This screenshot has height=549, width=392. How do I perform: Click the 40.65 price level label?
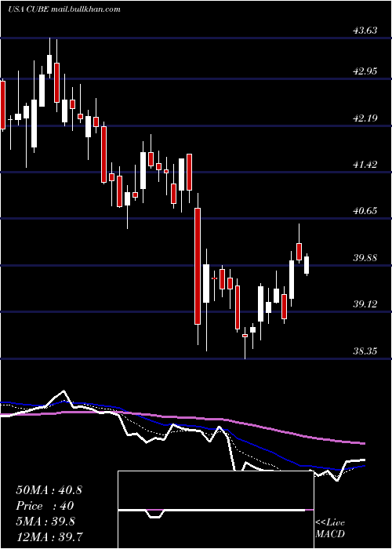point(365,211)
